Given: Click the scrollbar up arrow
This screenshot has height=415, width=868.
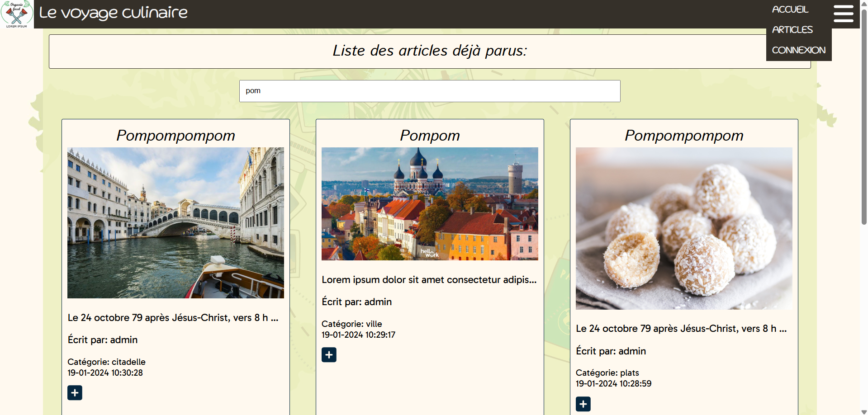Looking at the screenshot, I should pos(863,4).
